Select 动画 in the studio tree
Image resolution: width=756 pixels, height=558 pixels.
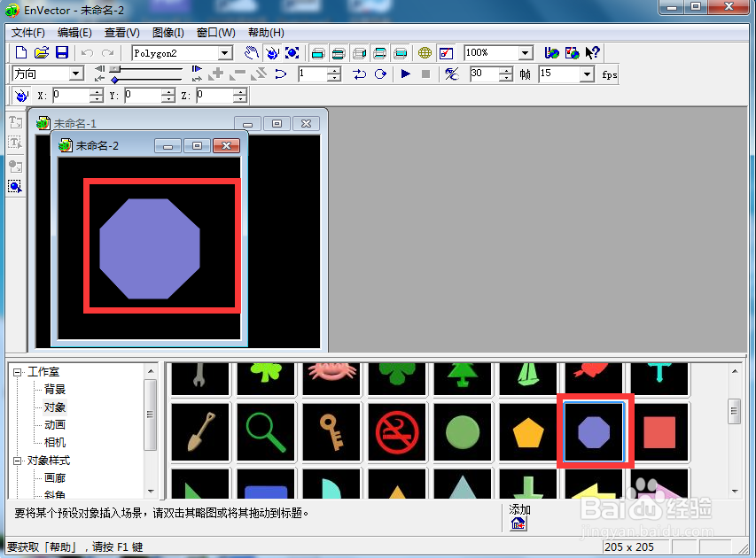tap(54, 424)
